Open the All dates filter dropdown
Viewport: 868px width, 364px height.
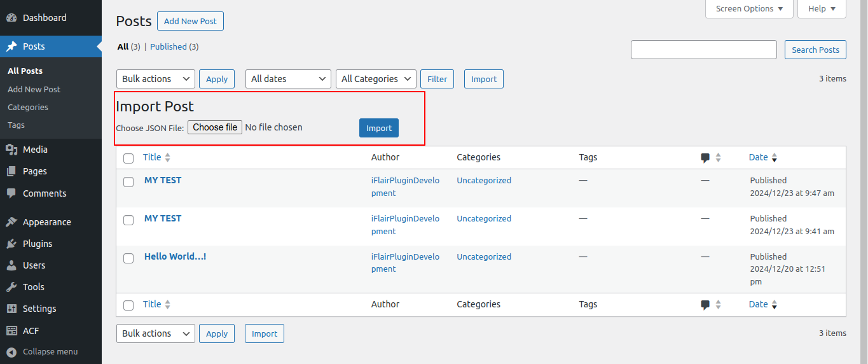pos(288,79)
